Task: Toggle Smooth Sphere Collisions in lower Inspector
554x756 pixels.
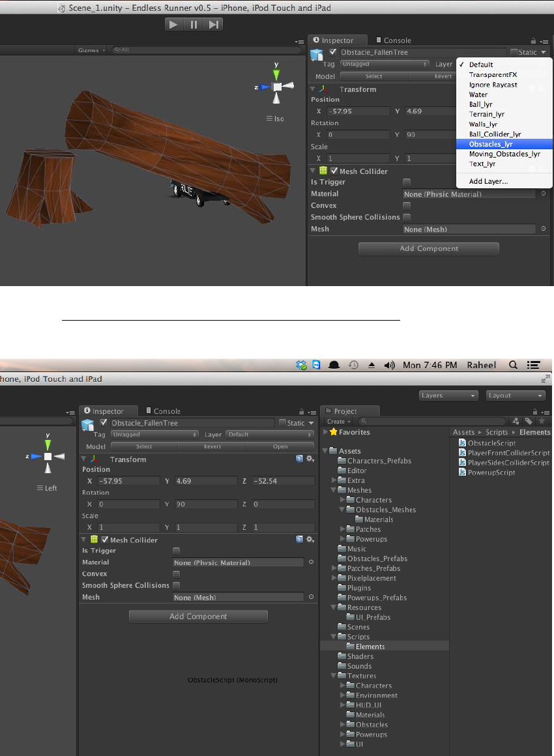Action: [x=176, y=586]
